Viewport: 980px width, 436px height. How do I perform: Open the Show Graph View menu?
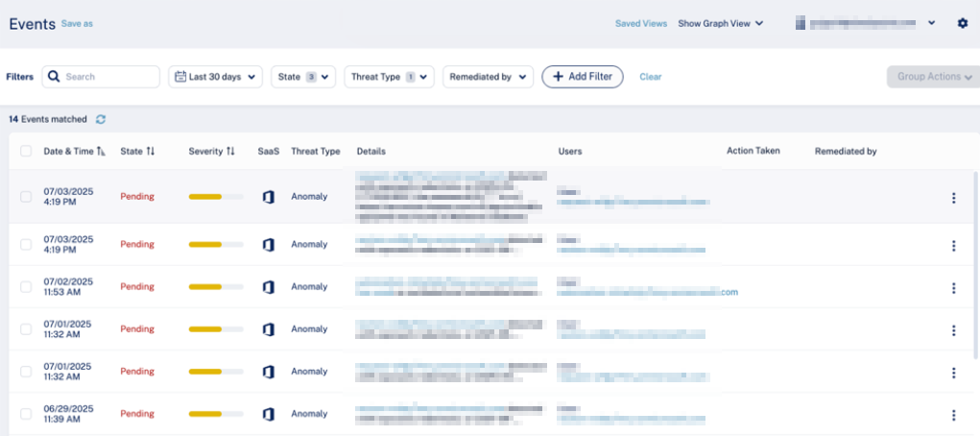(720, 23)
